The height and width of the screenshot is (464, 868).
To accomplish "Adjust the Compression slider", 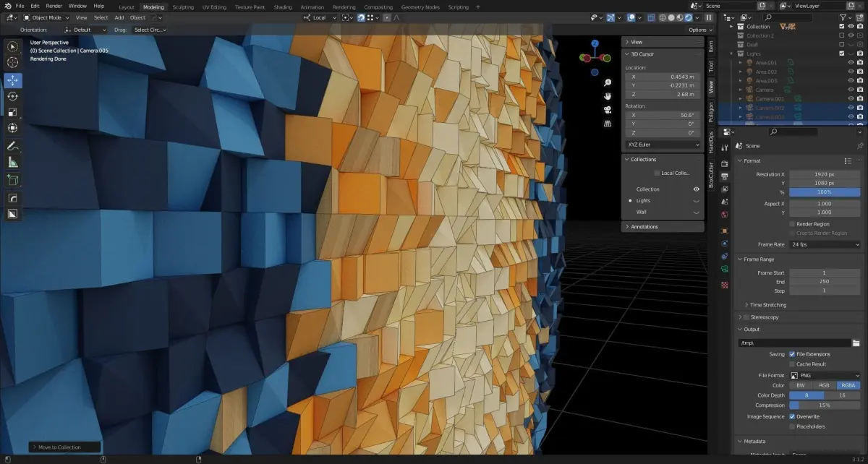I will tap(825, 405).
